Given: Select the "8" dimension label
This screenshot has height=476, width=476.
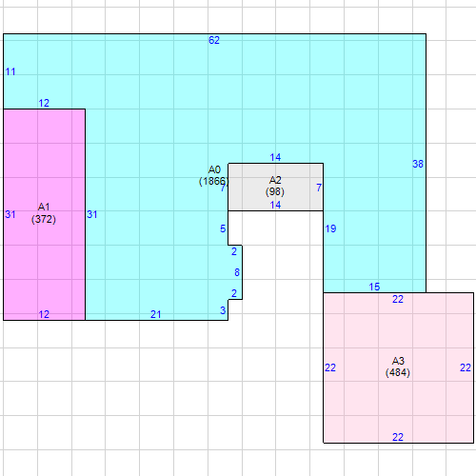Looking at the screenshot, I should pos(237,272).
